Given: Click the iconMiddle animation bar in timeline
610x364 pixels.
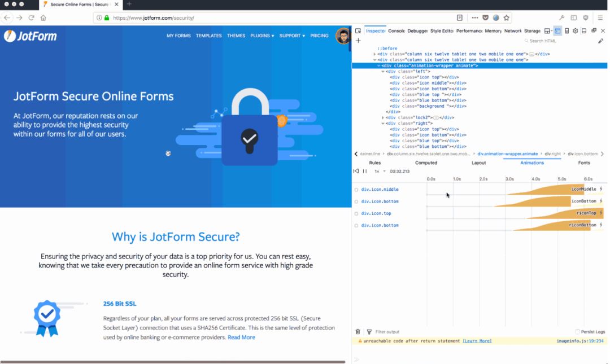Looking at the screenshot, I should pyautogui.click(x=546, y=190).
